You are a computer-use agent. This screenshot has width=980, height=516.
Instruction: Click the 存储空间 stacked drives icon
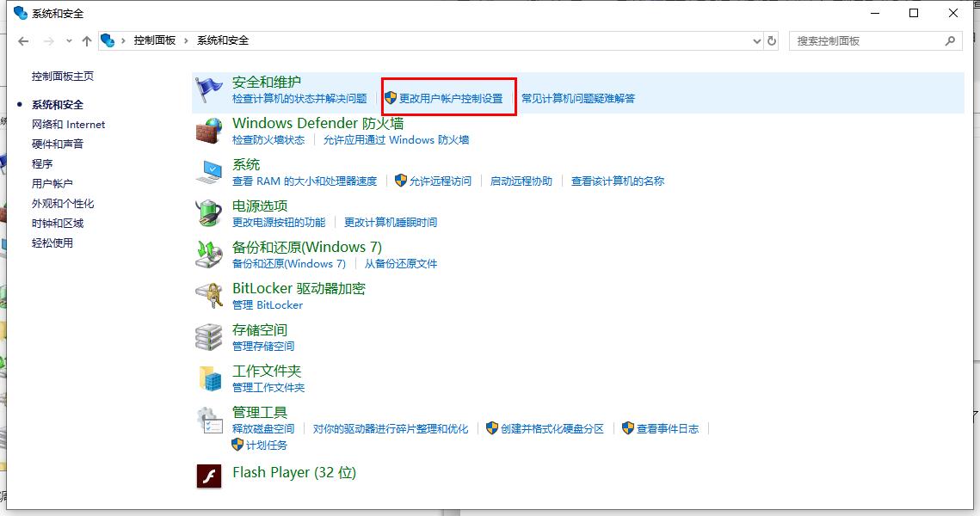click(209, 337)
